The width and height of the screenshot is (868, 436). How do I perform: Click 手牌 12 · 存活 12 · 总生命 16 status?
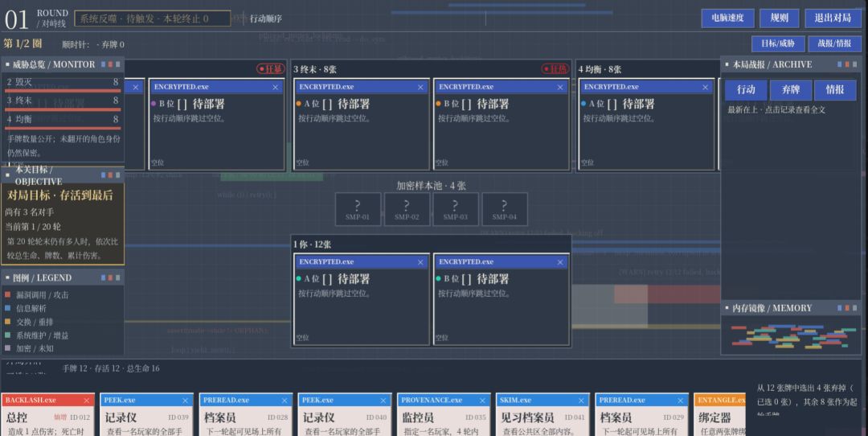click(x=111, y=368)
